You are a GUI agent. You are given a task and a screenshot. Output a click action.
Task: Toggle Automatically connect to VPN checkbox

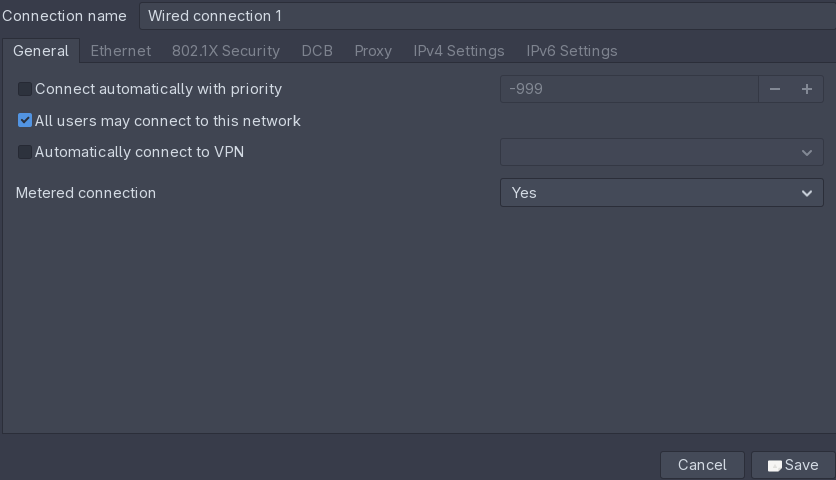tap(25, 153)
